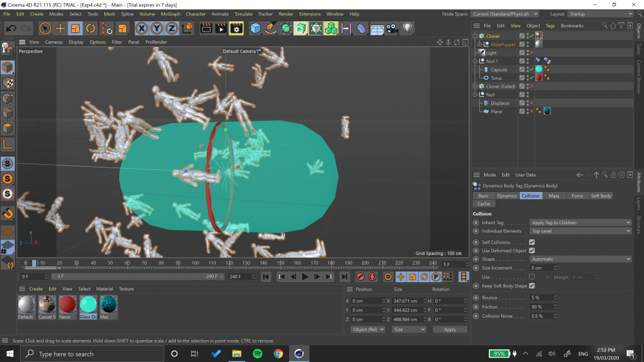This screenshot has height=362, width=644.
Task: Toggle Keep Soft Body Shape checkbox
Action: pos(532,285)
